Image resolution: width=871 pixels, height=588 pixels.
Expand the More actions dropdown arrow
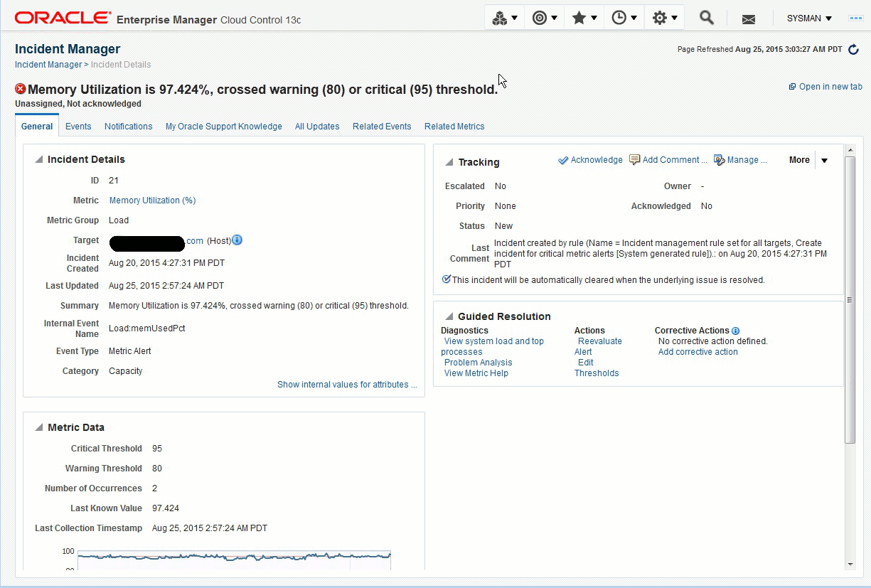(x=824, y=161)
